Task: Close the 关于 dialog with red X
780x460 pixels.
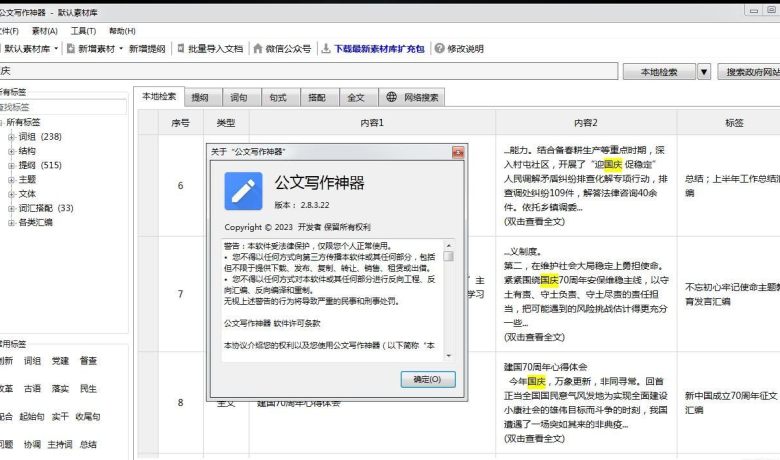Action: 458,152
